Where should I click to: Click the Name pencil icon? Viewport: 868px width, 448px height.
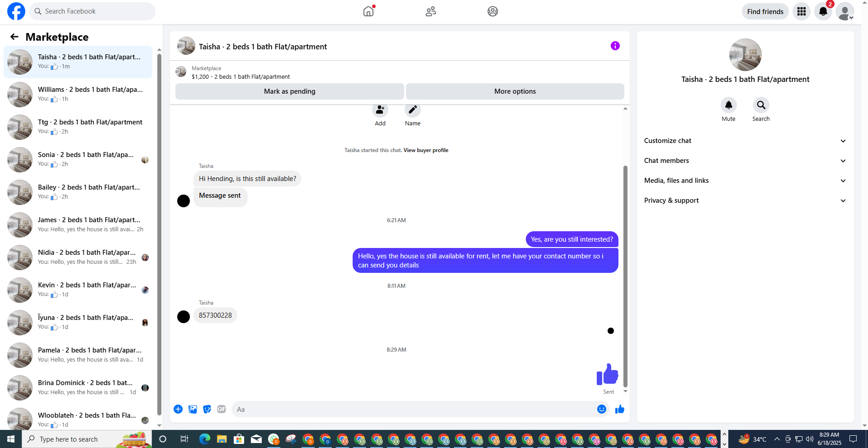pos(413,110)
